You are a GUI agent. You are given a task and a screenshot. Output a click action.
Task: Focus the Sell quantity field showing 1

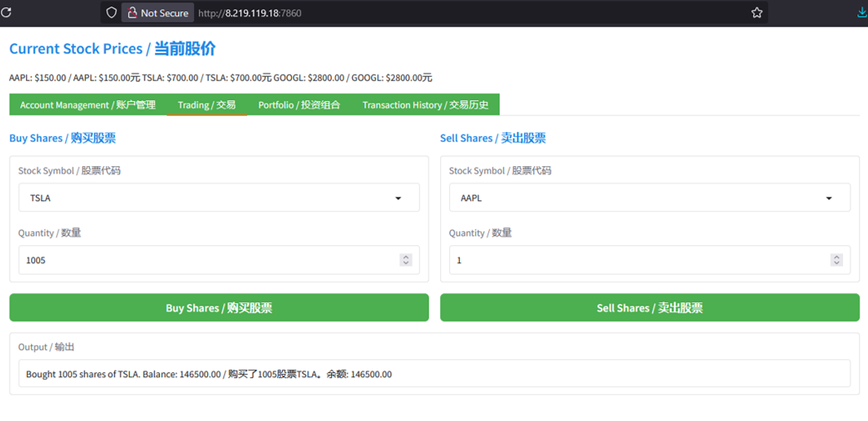(636, 261)
